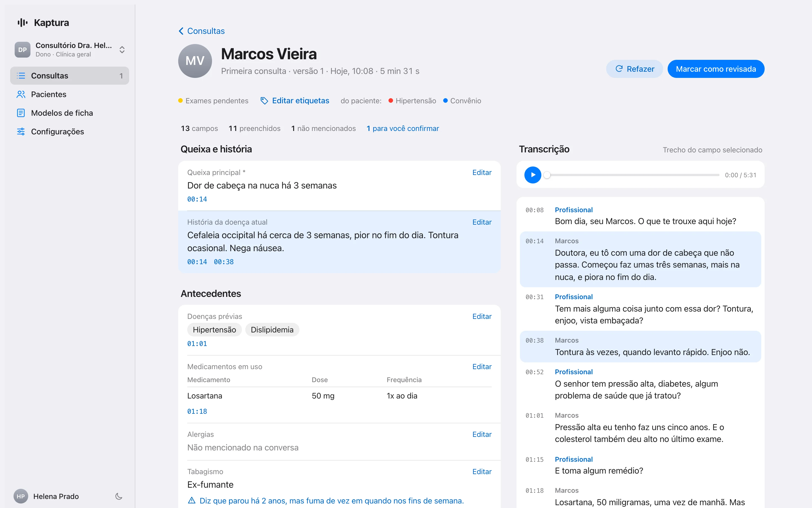Click the Pacientes people icon
Image resolution: width=812 pixels, height=508 pixels.
tap(21, 95)
